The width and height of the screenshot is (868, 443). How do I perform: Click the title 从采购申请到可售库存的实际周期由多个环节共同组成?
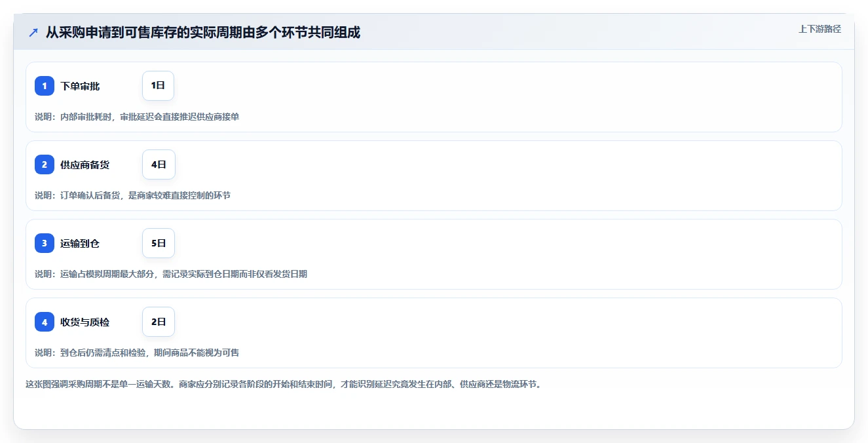[x=203, y=32]
